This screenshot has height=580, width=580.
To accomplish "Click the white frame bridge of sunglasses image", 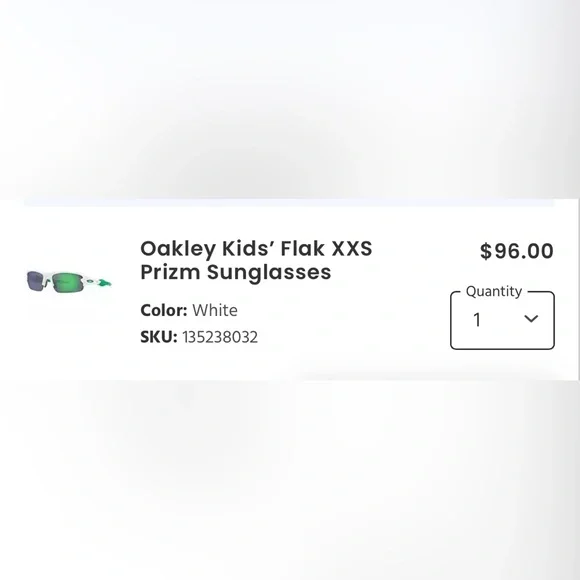I will coord(48,279).
